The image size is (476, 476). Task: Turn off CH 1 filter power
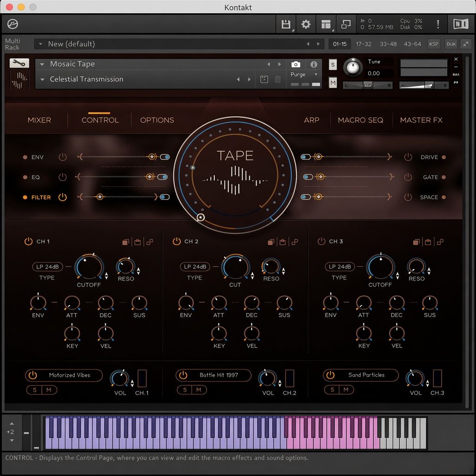[x=28, y=241]
